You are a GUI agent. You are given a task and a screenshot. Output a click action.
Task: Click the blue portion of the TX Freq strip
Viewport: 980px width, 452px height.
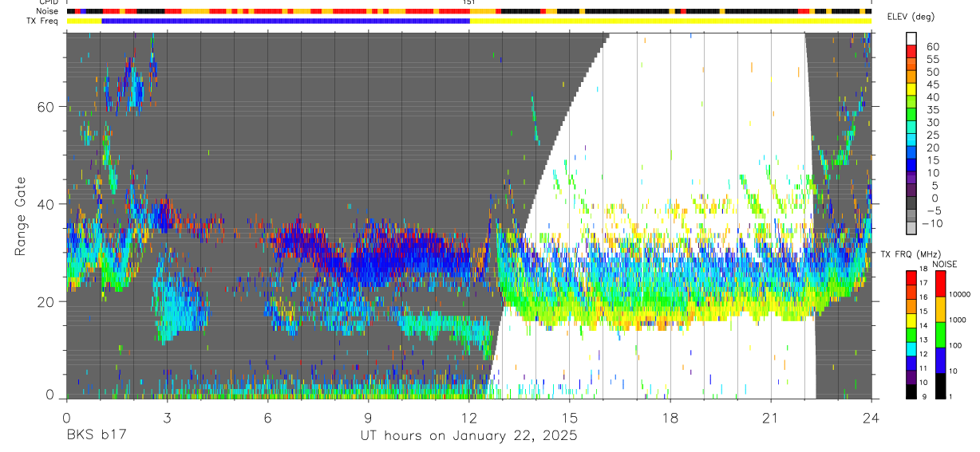point(286,21)
